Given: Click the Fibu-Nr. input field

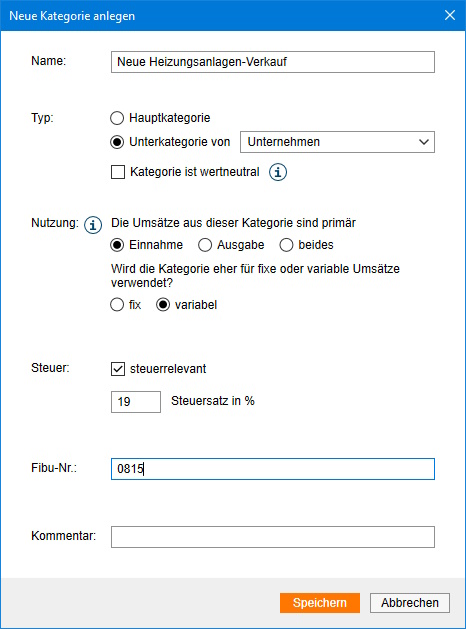Looking at the screenshot, I should 273,469.
